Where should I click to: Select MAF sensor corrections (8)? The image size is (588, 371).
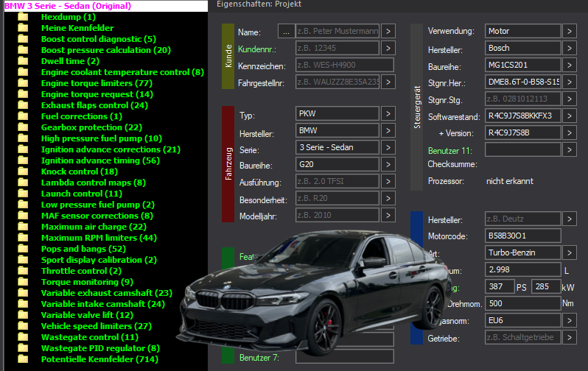[97, 216]
